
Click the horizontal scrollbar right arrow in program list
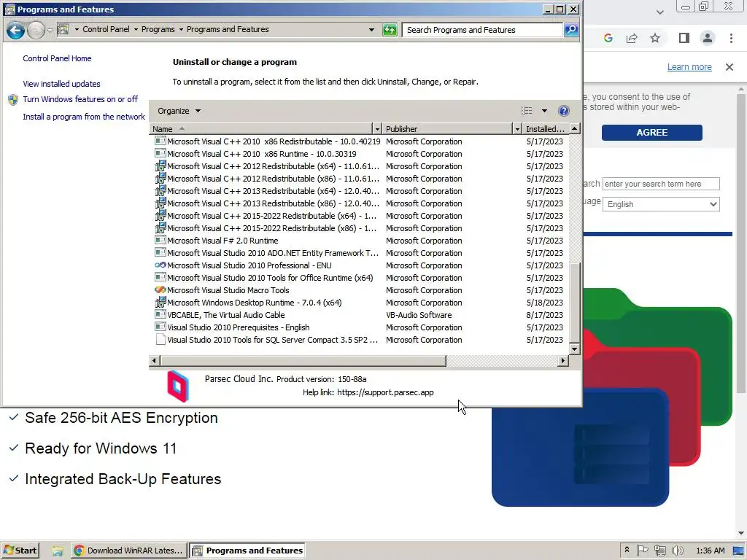[563, 360]
